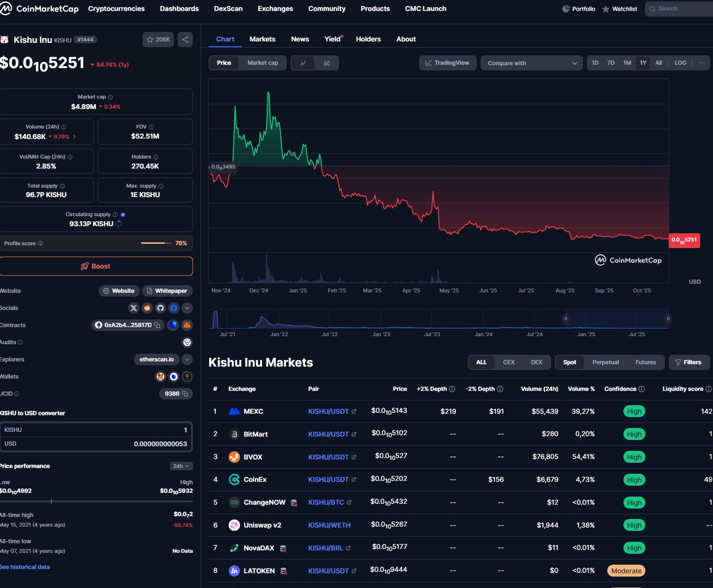
Task: Click Binance wallet icon in Wallets row
Action: pos(187,377)
